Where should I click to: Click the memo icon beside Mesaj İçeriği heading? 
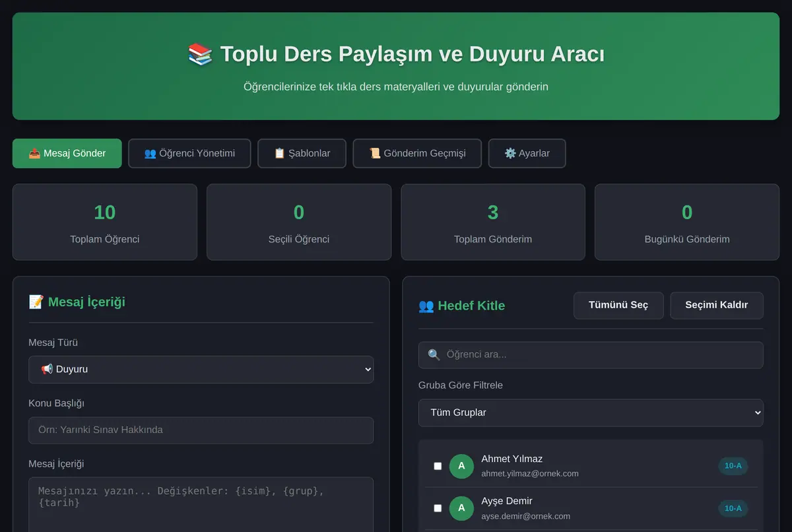(x=36, y=302)
